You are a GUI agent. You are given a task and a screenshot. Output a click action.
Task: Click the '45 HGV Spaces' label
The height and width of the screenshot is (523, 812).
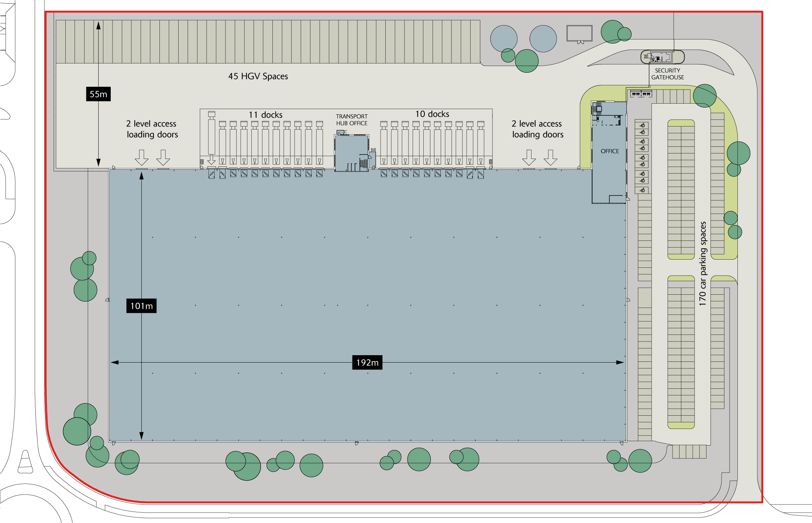click(x=258, y=76)
